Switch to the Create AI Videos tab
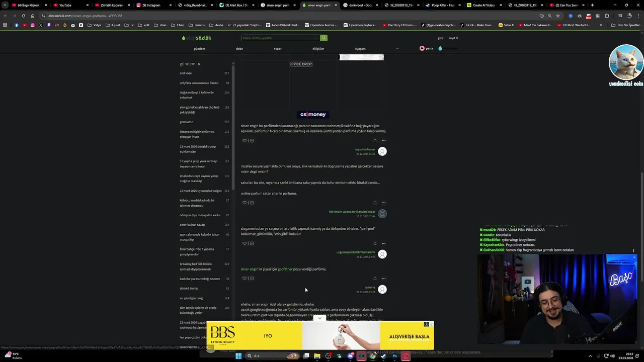The image size is (644, 362). pyautogui.click(x=485, y=5)
